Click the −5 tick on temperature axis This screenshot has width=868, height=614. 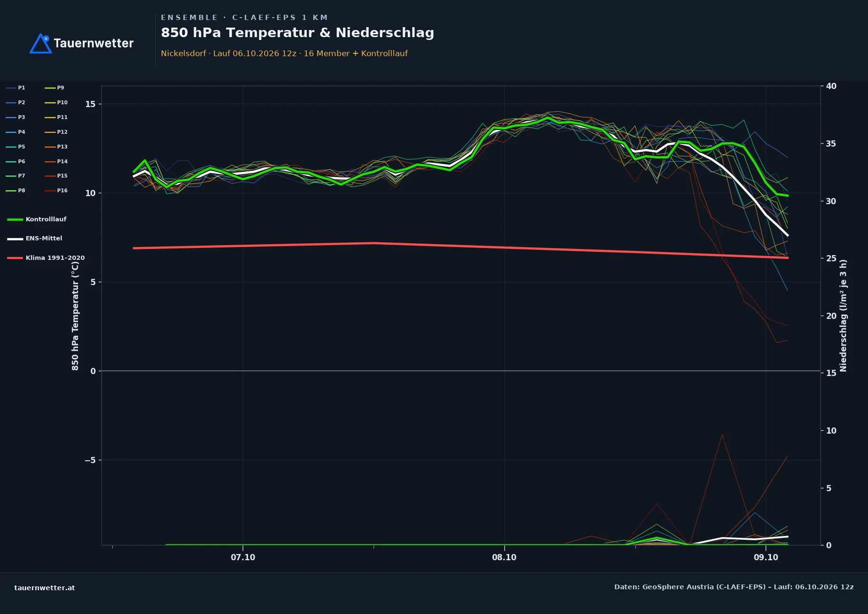coord(90,460)
